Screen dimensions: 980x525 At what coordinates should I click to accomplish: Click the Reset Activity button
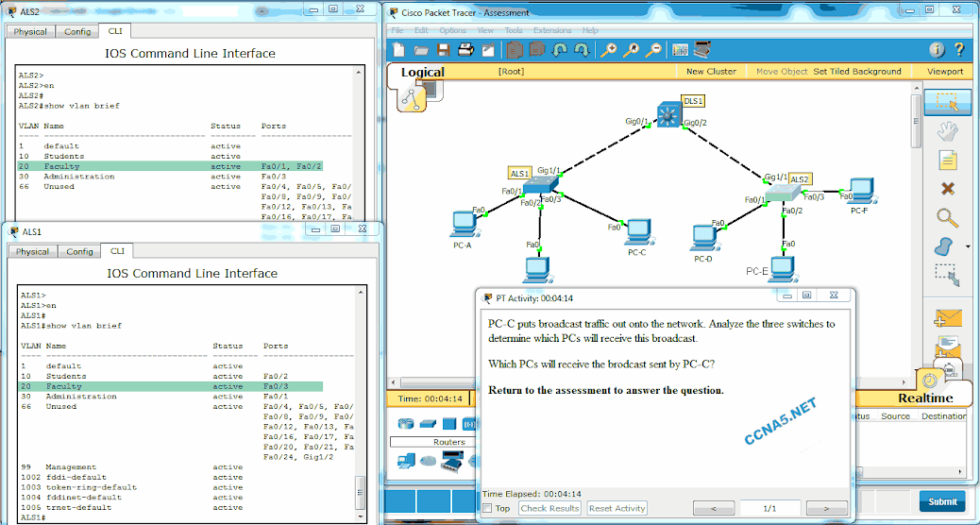tap(617, 508)
